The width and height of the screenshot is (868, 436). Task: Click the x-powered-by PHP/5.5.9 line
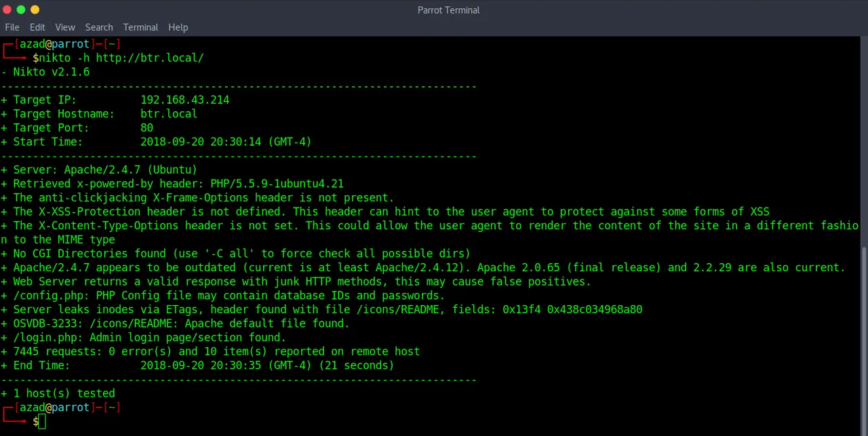pos(172,184)
